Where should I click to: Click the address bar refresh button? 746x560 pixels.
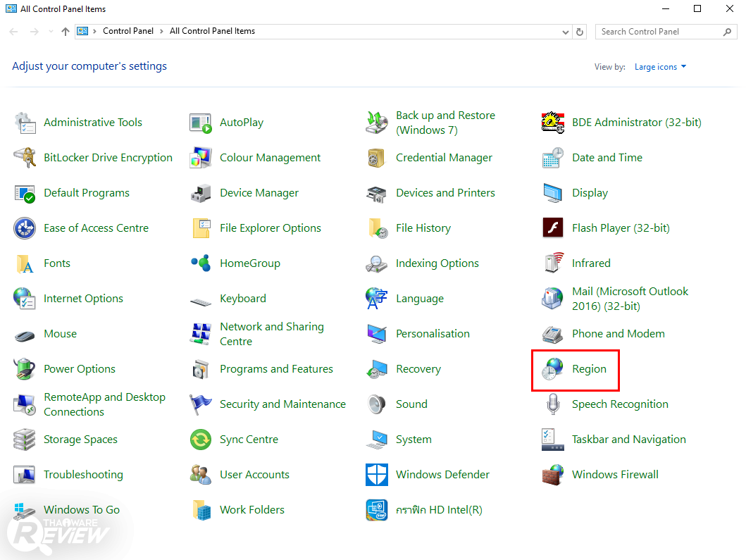[580, 32]
